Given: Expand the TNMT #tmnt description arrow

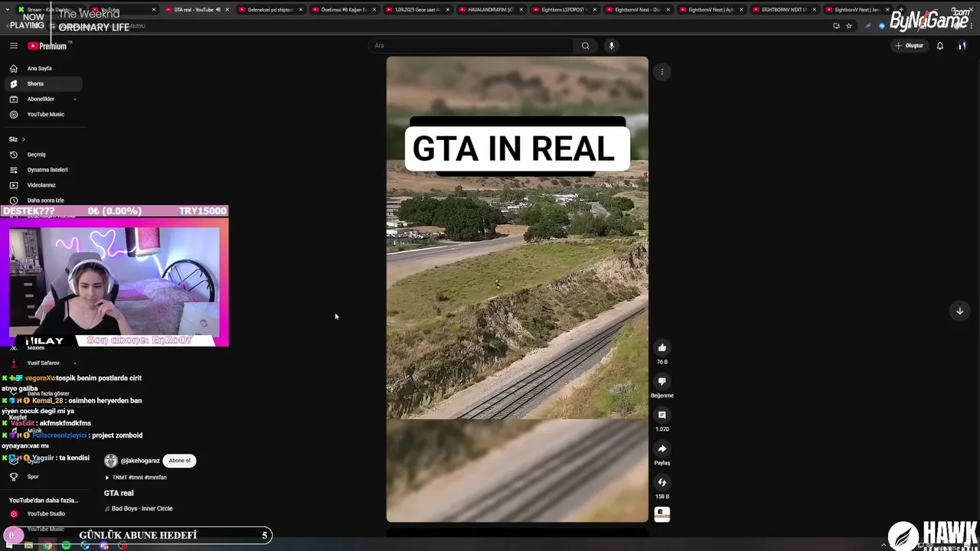Looking at the screenshot, I should click(107, 478).
